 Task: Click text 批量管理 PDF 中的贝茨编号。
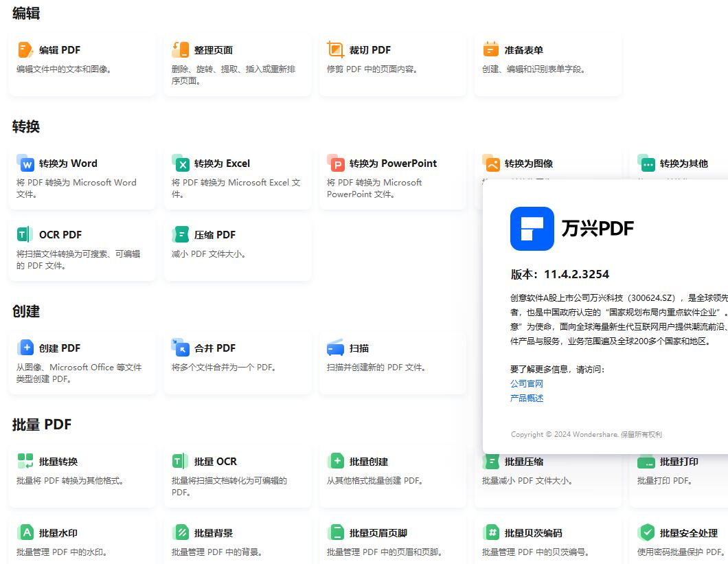[x=535, y=552]
